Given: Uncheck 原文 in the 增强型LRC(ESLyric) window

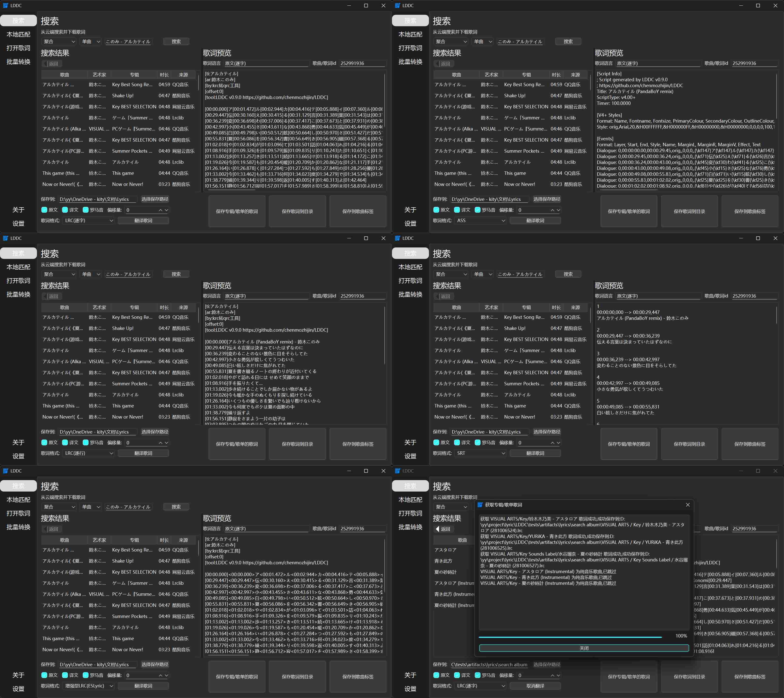Looking at the screenshot, I should click(44, 675).
